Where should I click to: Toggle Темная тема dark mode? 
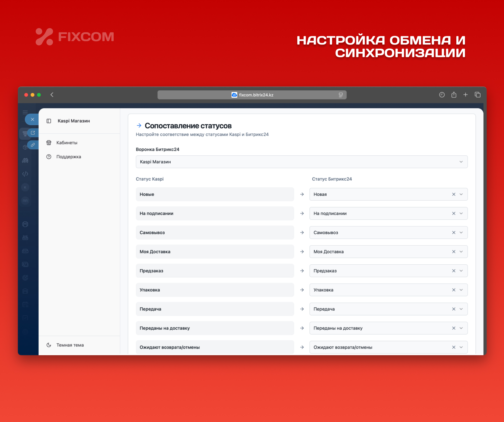[x=70, y=345]
